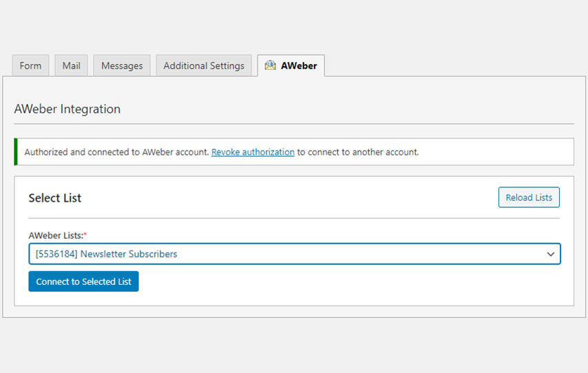The image size is (588, 373).
Task: Click Connect to Selected List button
Action: coord(83,281)
